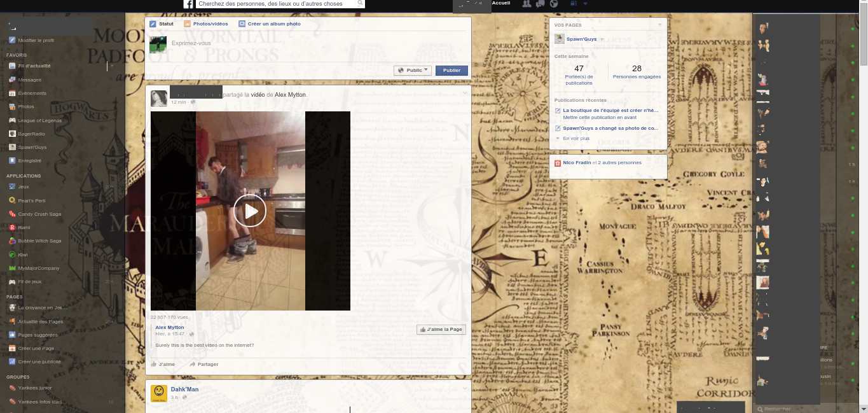Screen dimensions: 868x413
Task: Click the Fil de jeux icon
Action: point(12,281)
